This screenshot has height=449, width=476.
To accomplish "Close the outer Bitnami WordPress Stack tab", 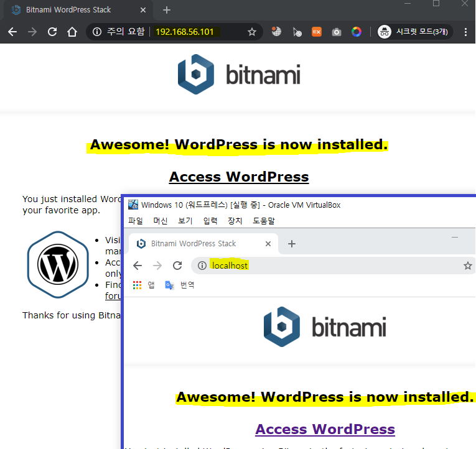I will click(x=143, y=10).
